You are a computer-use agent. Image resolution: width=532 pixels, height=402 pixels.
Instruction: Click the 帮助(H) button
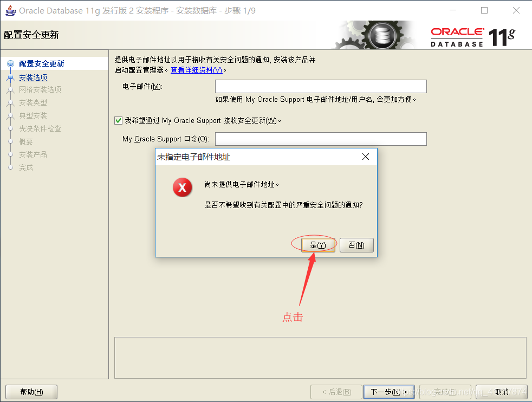[x=31, y=392]
